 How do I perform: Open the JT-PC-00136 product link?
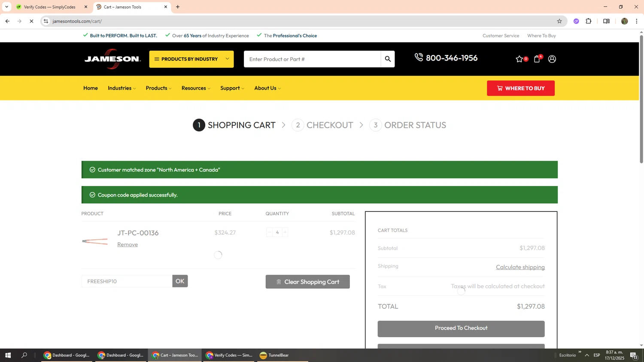(138, 233)
